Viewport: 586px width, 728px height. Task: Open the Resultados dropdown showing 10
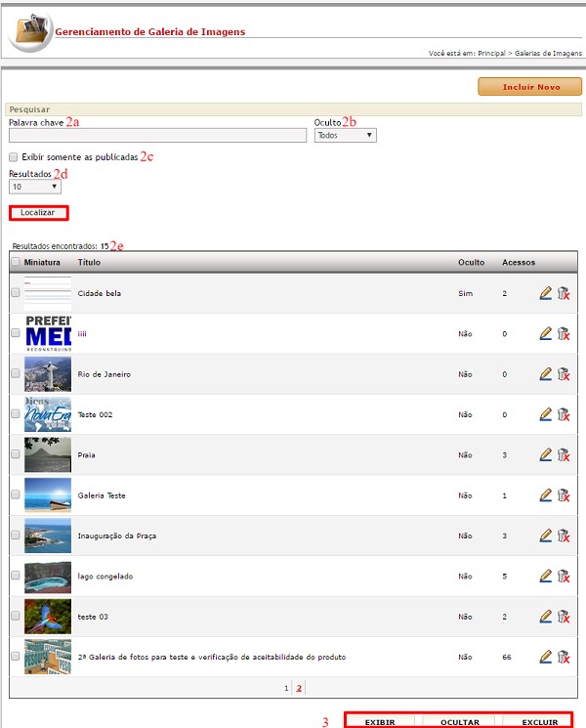[35, 187]
